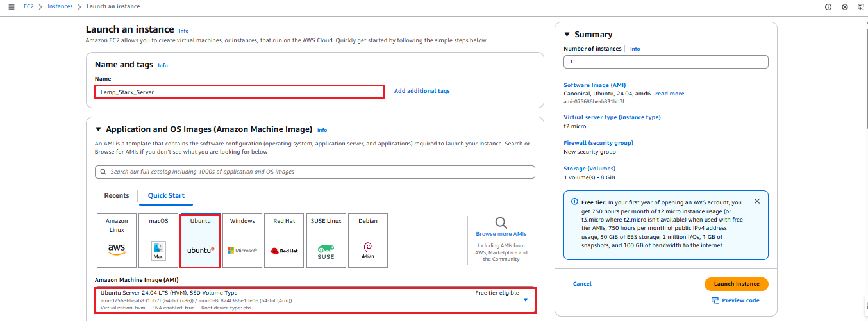This screenshot has width=868, height=321.
Task: Click the Browse more AMIs magnifier icon
Action: (x=501, y=222)
